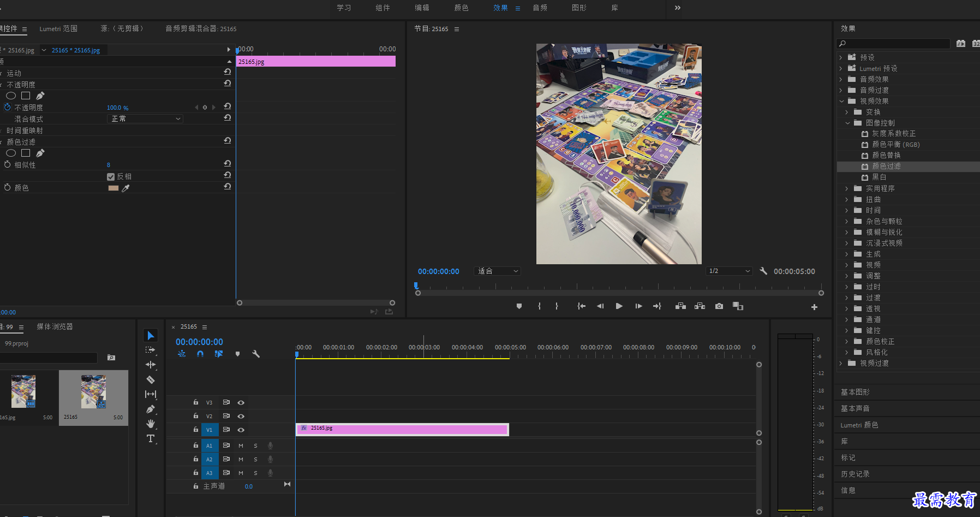The width and height of the screenshot is (980, 517).
Task: Click the Color Pass color swatch
Action: pyautogui.click(x=113, y=188)
